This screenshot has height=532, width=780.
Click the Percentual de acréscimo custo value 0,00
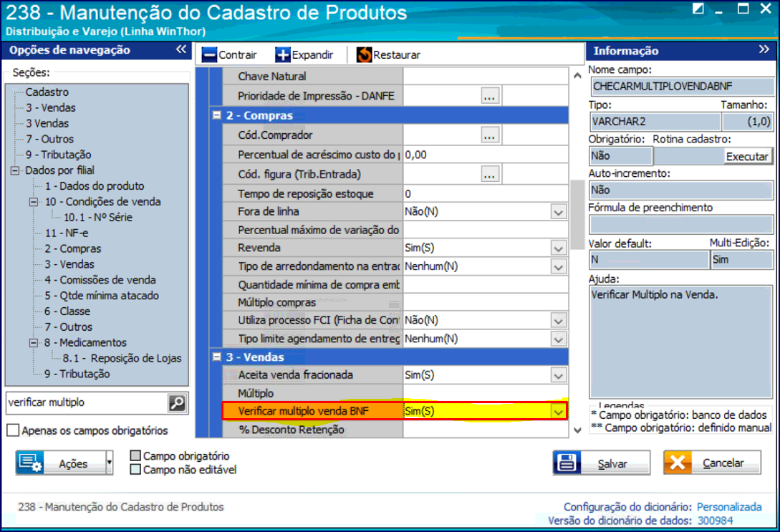tap(485, 155)
